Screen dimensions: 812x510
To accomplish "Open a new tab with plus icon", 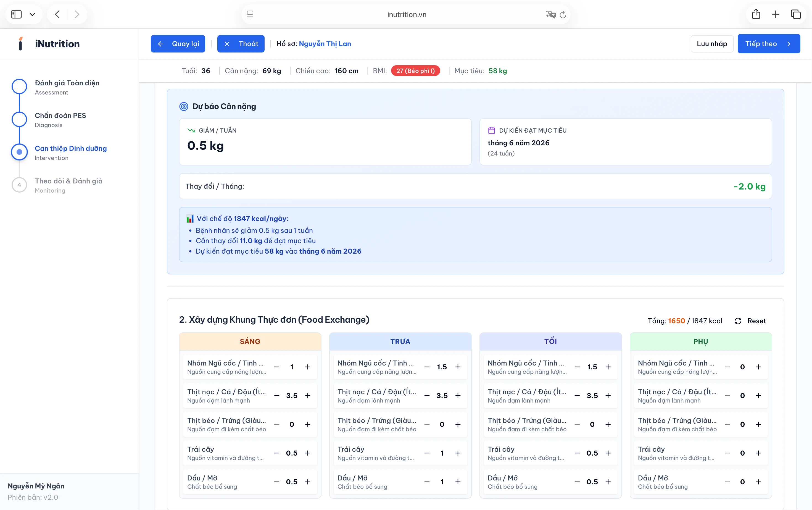I will click(x=776, y=14).
